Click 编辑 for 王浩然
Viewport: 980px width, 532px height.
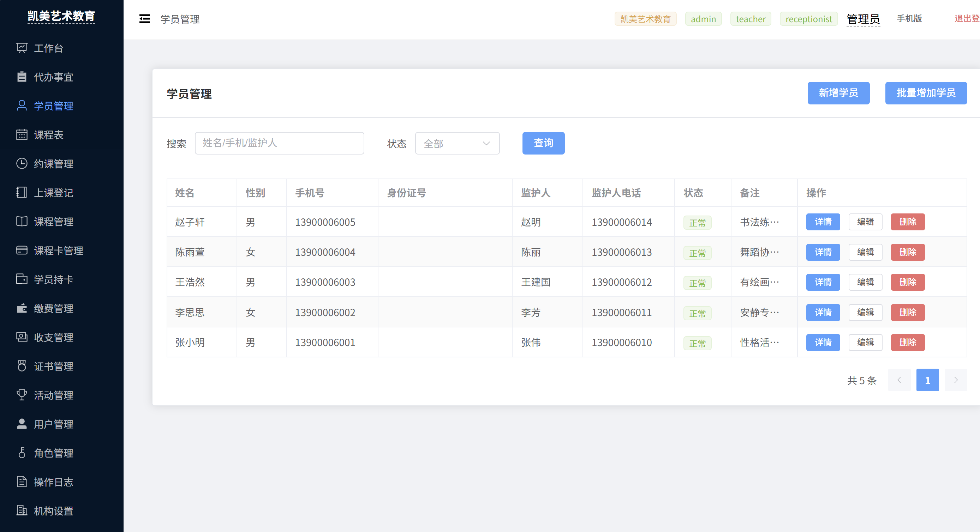click(x=866, y=282)
